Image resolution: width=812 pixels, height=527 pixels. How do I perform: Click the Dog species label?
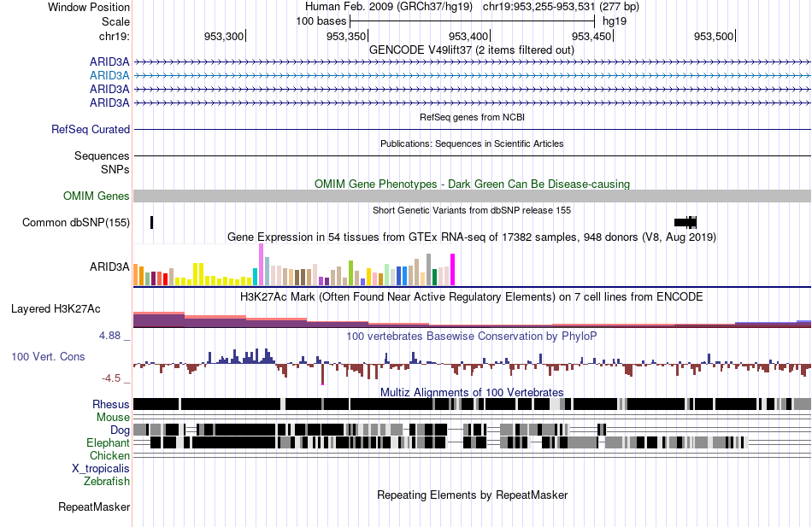[x=120, y=430]
